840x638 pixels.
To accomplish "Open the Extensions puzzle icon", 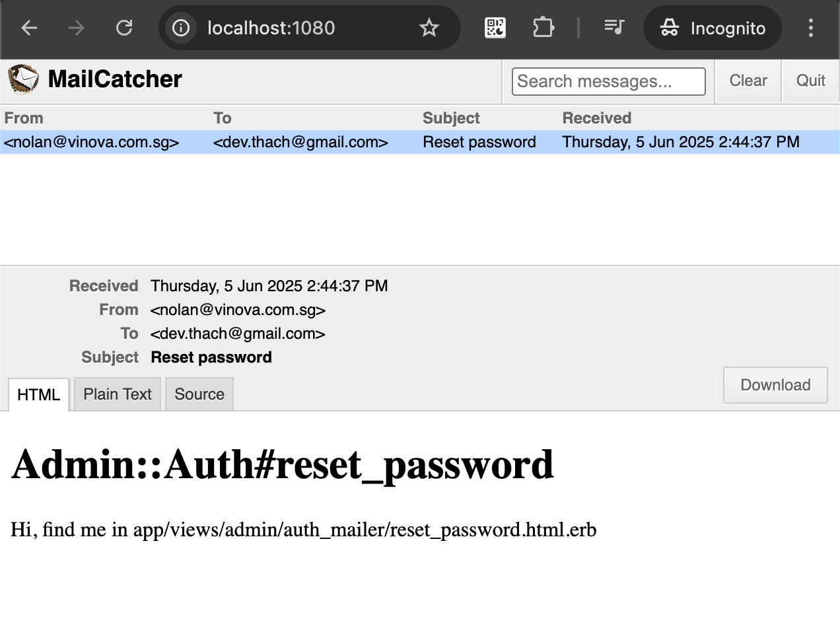I will tap(543, 28).
